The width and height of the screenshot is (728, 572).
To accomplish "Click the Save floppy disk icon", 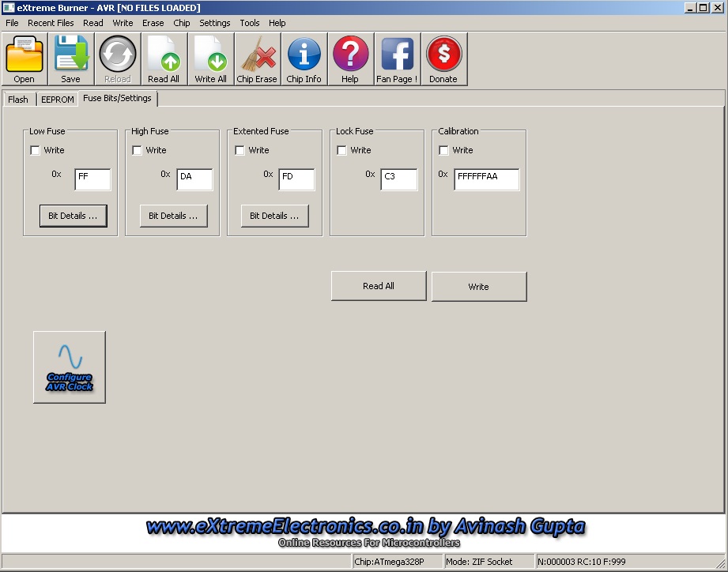I will (71, 59).
